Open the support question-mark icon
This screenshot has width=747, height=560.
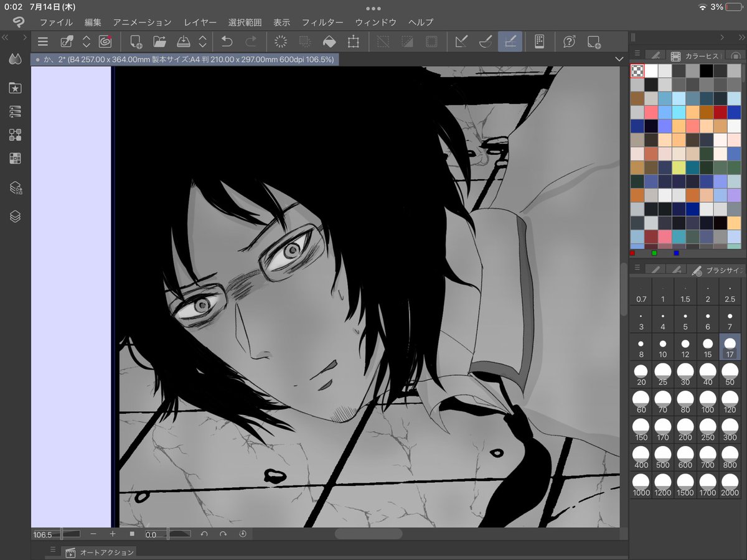(570, 42)
